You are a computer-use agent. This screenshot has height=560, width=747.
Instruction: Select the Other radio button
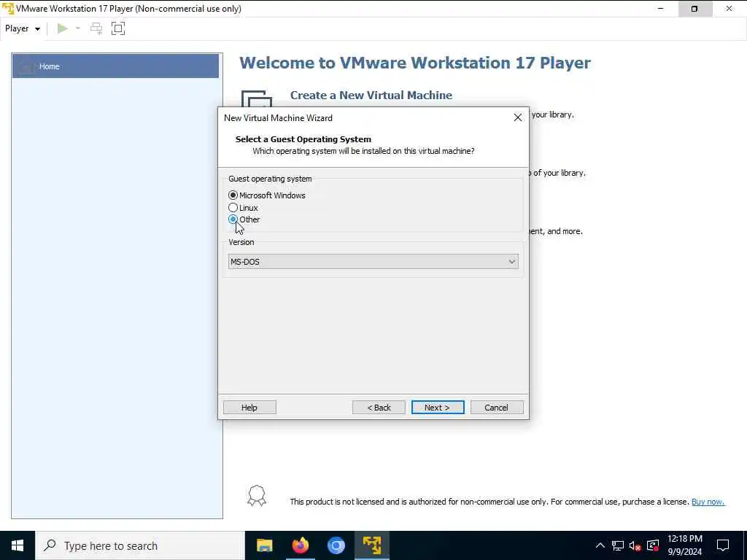tap(233, 219)
